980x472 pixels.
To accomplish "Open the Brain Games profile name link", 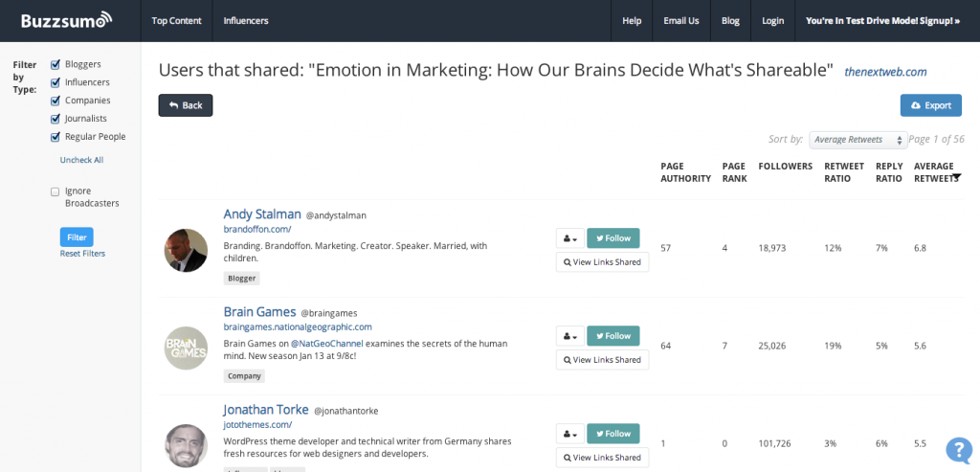I will pyautogui.click(x=260, y=311).
